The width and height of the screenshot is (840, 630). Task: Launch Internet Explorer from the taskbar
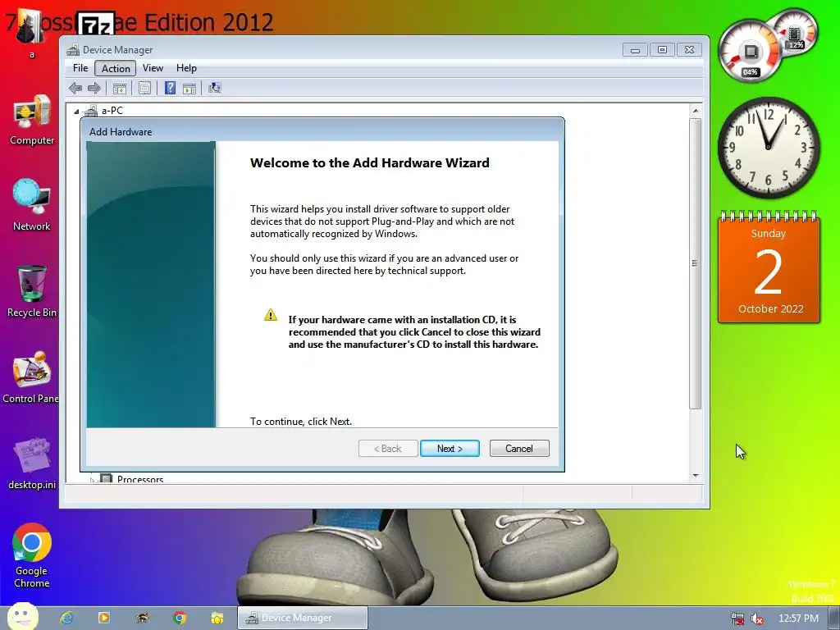(66, 618)
